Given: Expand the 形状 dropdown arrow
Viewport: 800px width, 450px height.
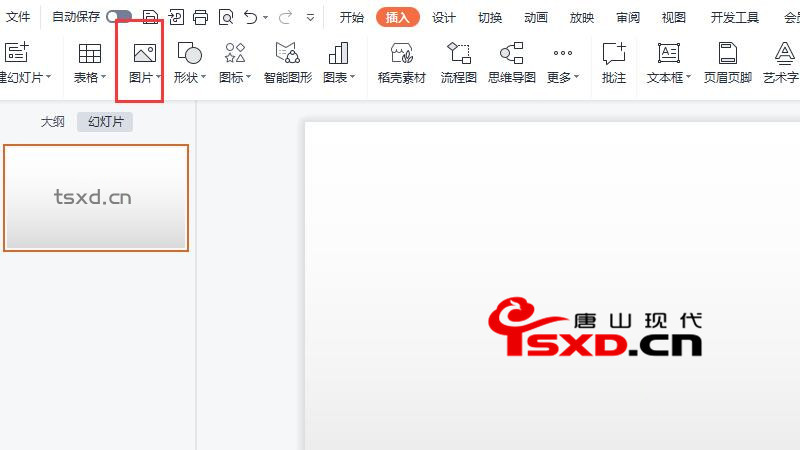Looking at the screenshot, I should (204, 77).
